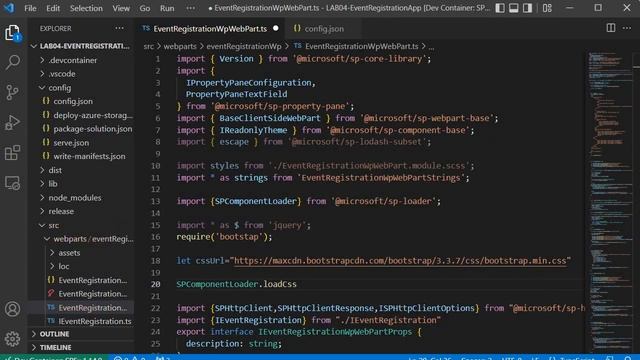640x360 pixels.
Task: Open the Explorer view in activity bar
Action: 13,33
